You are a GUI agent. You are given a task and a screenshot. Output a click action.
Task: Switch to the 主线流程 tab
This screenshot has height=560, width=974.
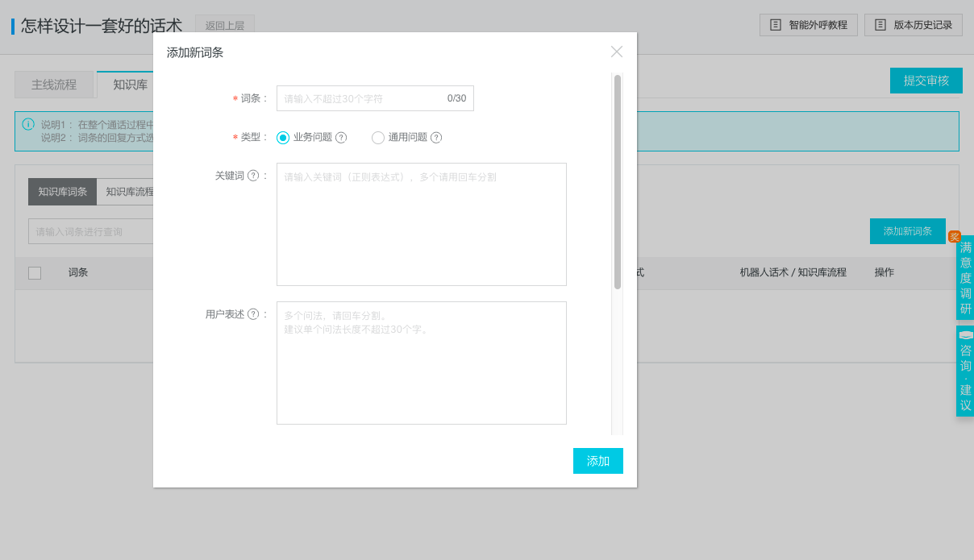point(54,85)
